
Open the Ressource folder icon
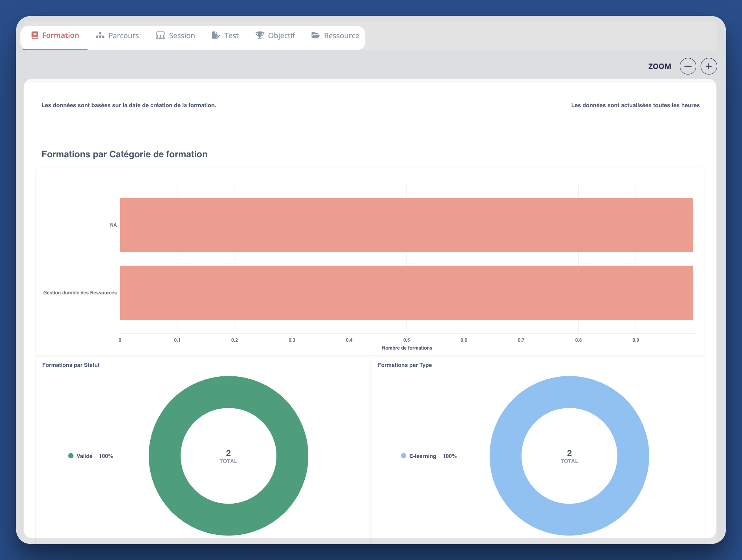[x=315, y=35]
